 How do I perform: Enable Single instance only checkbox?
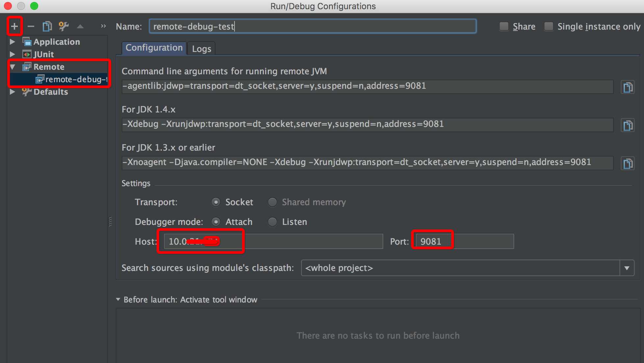pyautogui.click(x=549, y=26)
